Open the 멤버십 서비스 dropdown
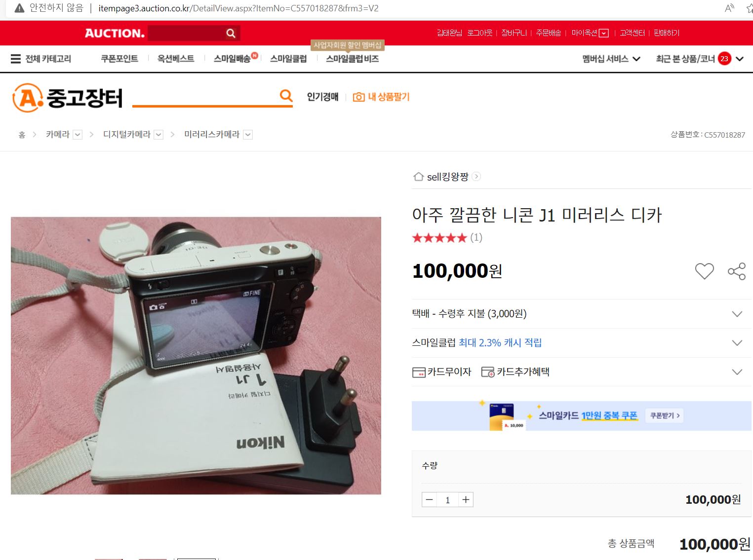753x560 pixels. point(611,59)
